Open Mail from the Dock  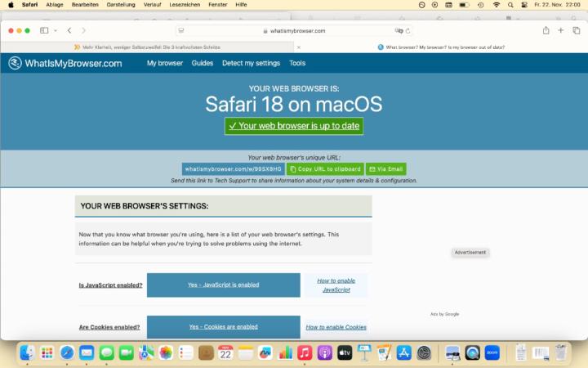tap(87, 353)
